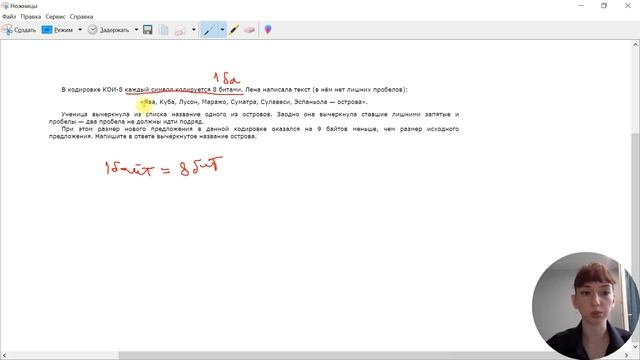Click the word "Сулавеси" in the island list
Screen dimensions: 640x360
[x=276, y=102]
